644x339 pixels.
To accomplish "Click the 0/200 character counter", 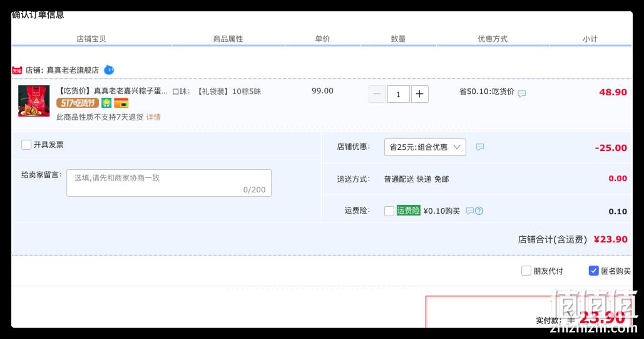I will click(254, 190).
